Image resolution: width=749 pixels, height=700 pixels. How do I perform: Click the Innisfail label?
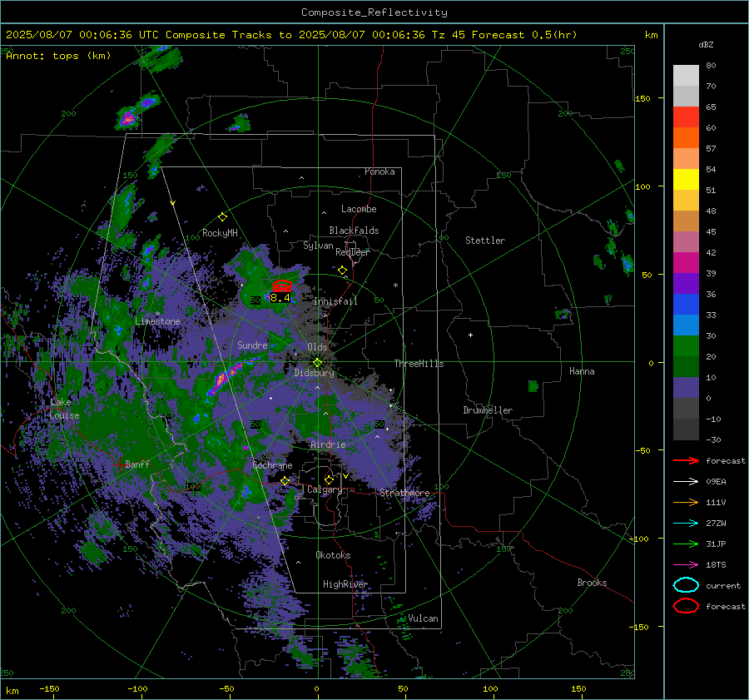point(335,301)
